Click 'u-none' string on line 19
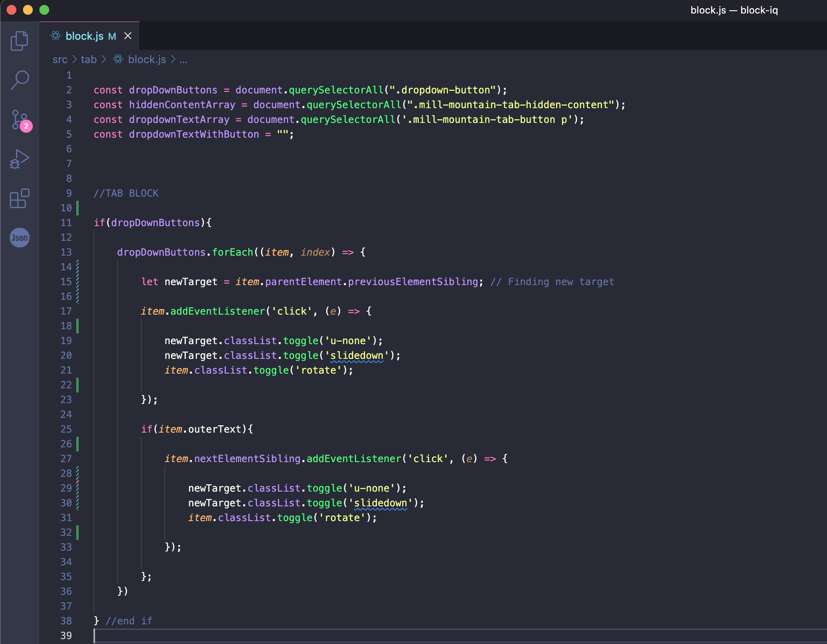Screen dimensions: 827x644 point(348,341)
